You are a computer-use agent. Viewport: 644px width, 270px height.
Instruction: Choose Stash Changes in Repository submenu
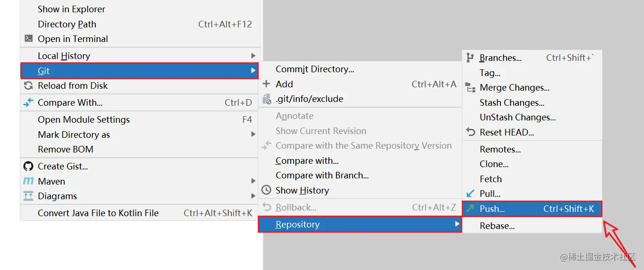pyautogui.click(x=512, y=102)
